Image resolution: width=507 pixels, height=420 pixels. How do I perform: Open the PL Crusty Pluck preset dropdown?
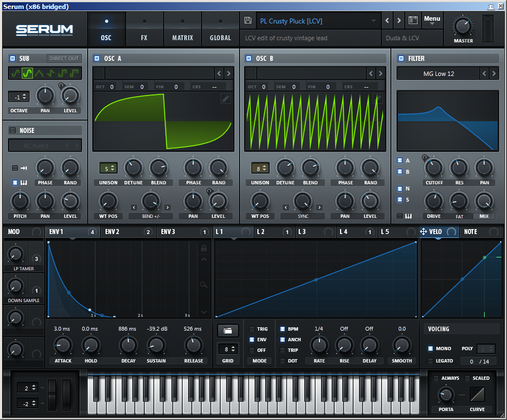click(x=374, y=21)
